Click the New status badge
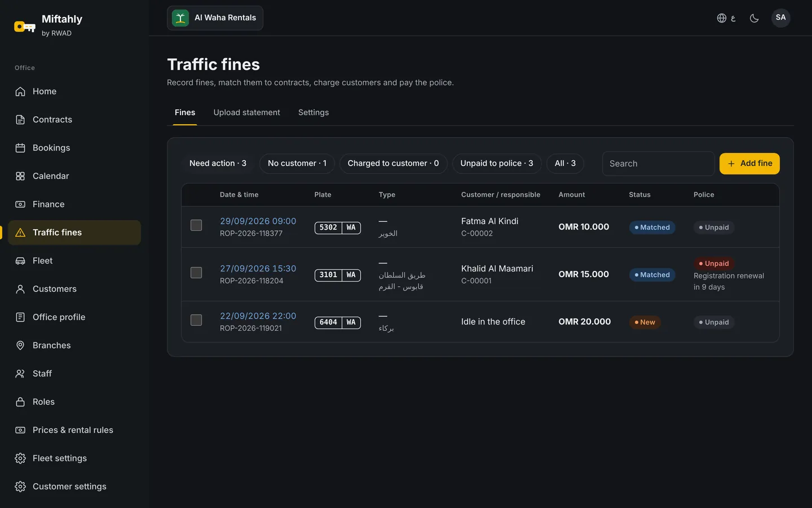The width and height of the screenshot is (812, 508). pos(645,322)
